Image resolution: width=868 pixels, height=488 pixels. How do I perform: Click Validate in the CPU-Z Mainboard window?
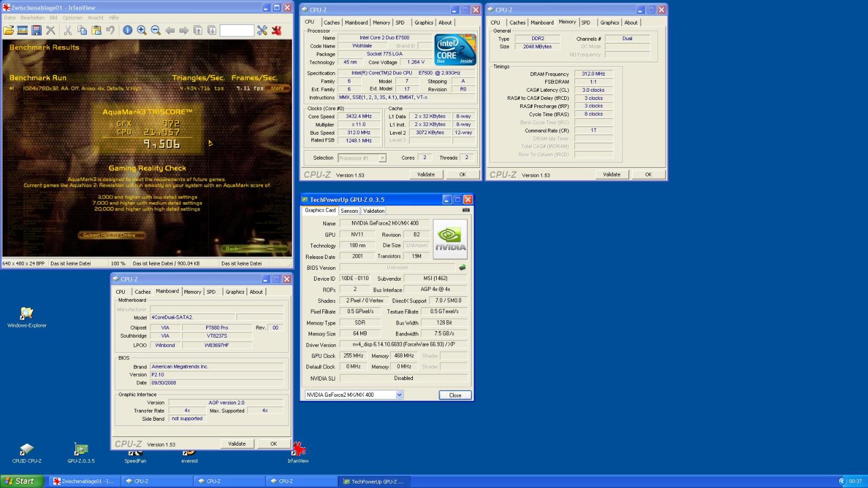(x=237, y=443)
